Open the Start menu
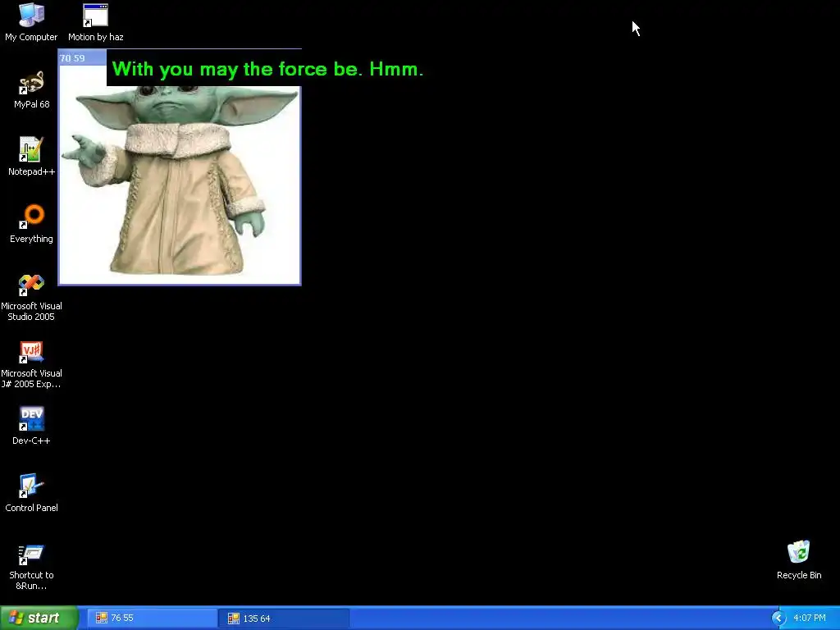The image size is (840, 630). click(x=39, y=618)
